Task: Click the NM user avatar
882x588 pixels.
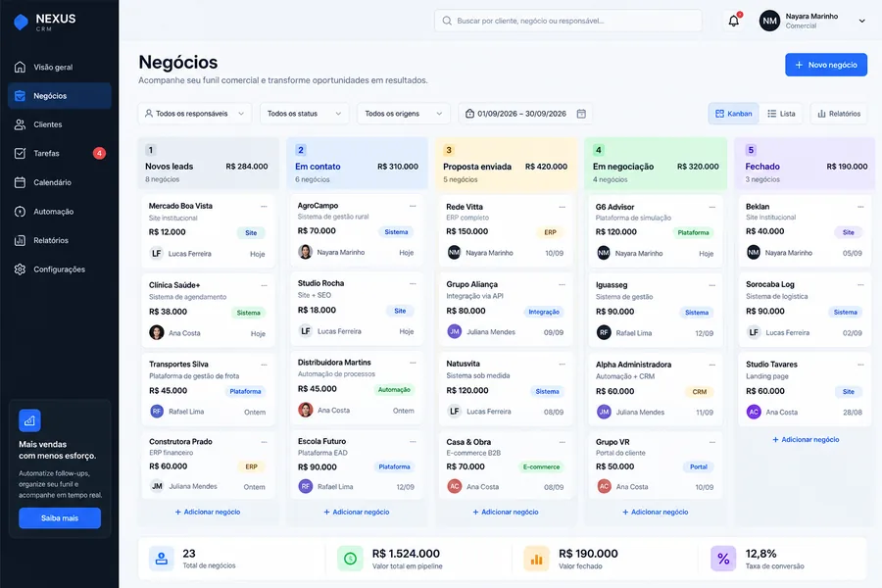Action: [x=769, y=21]
